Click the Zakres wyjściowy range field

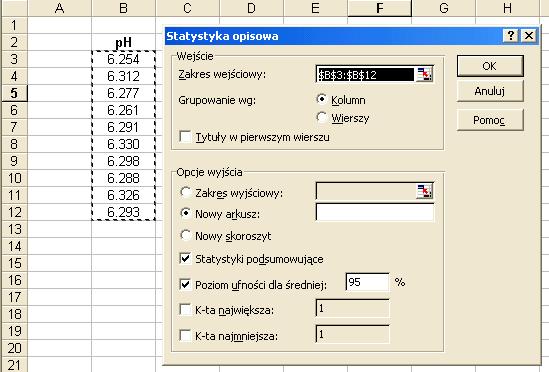366,192
